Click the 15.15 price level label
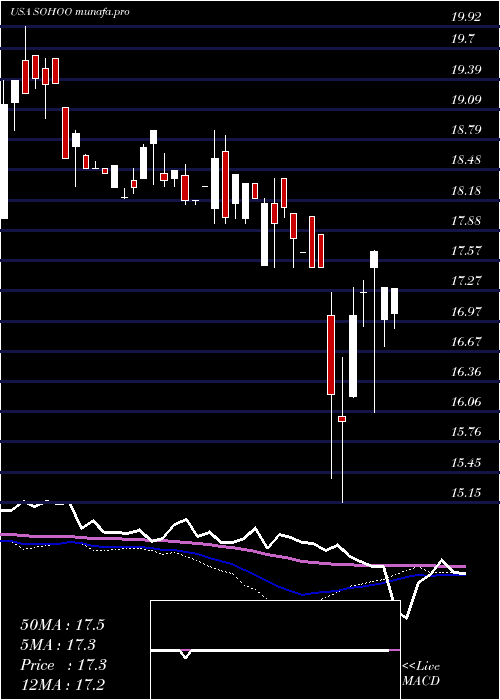500x700 pixels. click(466, 492)
